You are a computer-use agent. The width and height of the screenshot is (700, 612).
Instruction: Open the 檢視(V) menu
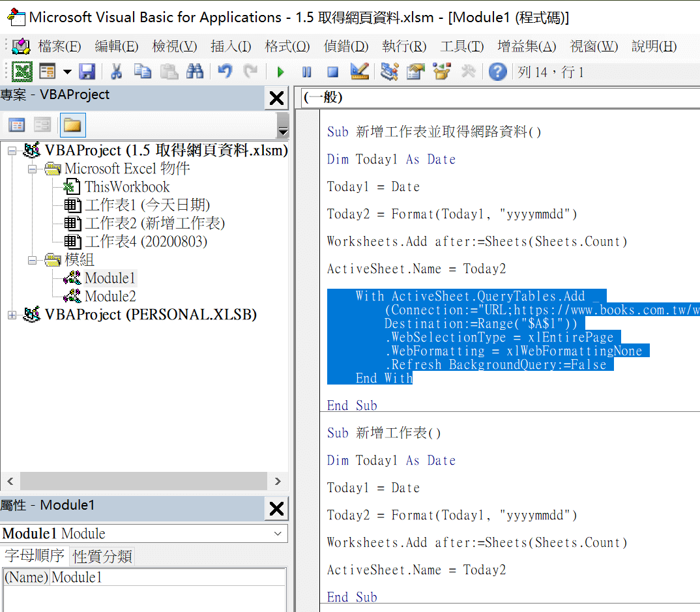[175, 46]
